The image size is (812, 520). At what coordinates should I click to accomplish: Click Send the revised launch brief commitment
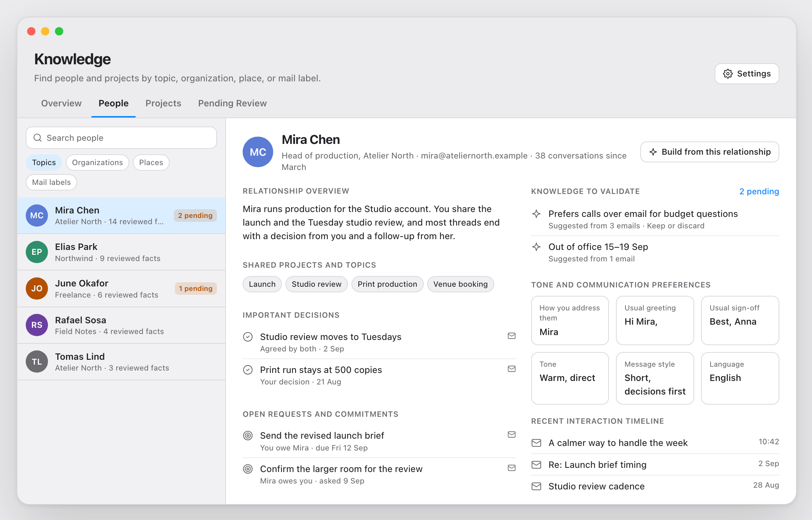point(379,441)
